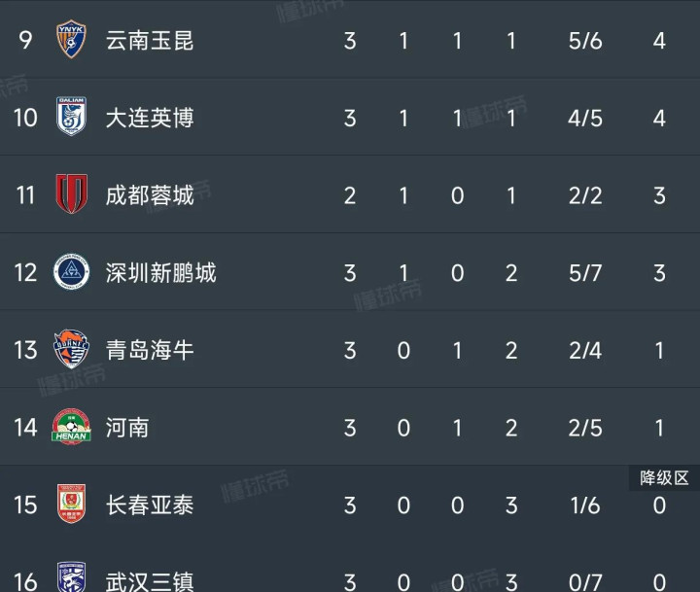The width and height of the screenshot is (700, 592).
Task: Tap 长春亚泰 goals record 1/6
Action: (x=585, y=505)
